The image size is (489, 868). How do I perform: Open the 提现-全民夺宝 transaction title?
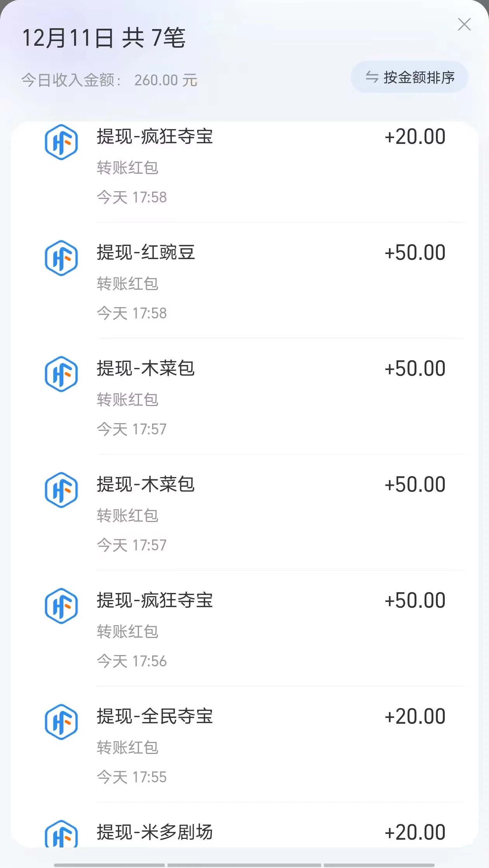click(155, 716)
